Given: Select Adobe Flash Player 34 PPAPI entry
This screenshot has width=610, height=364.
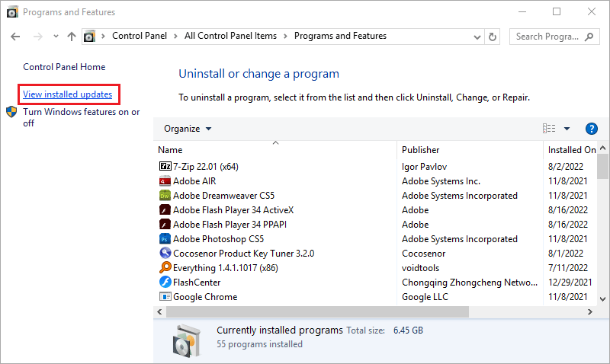Looking at the screenshot, I should (230, 224).
